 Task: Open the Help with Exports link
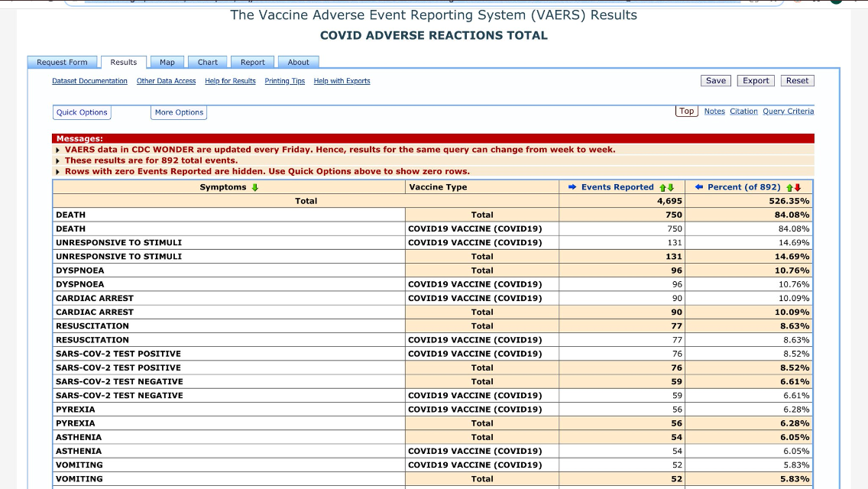pos(342,81)
